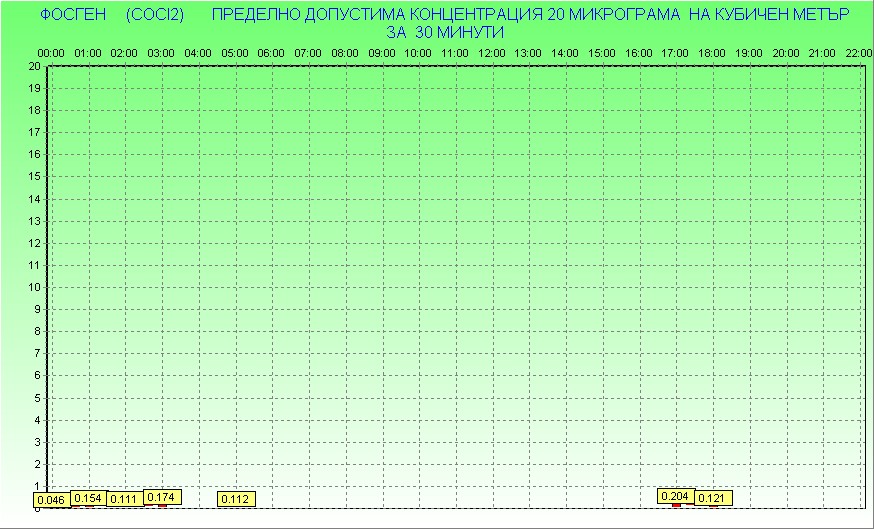Click the 0.046 data value label
Image resolution: width=874 pixels, height=529 pixels.
click(51, 500)
